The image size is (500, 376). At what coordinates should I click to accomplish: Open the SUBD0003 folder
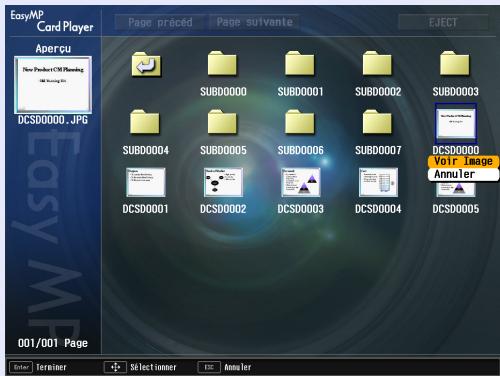pyautogui.click(x=454, y=63)
